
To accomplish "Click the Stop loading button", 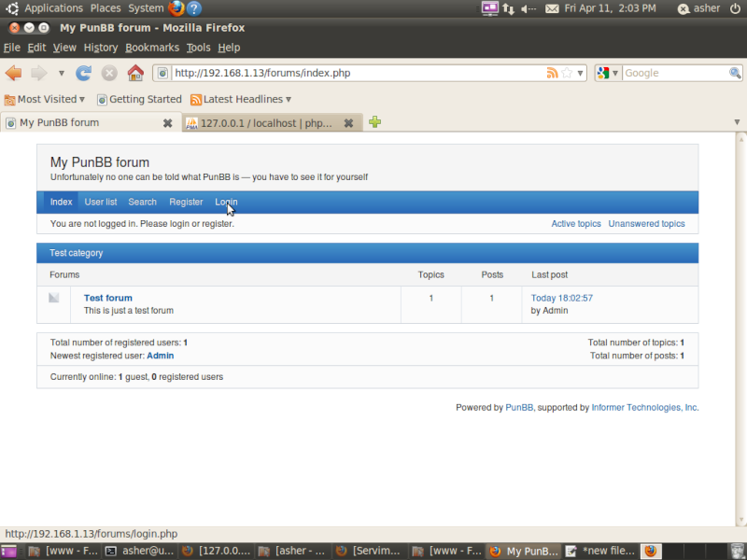I will pyautogui.click(x=109, y=73).
